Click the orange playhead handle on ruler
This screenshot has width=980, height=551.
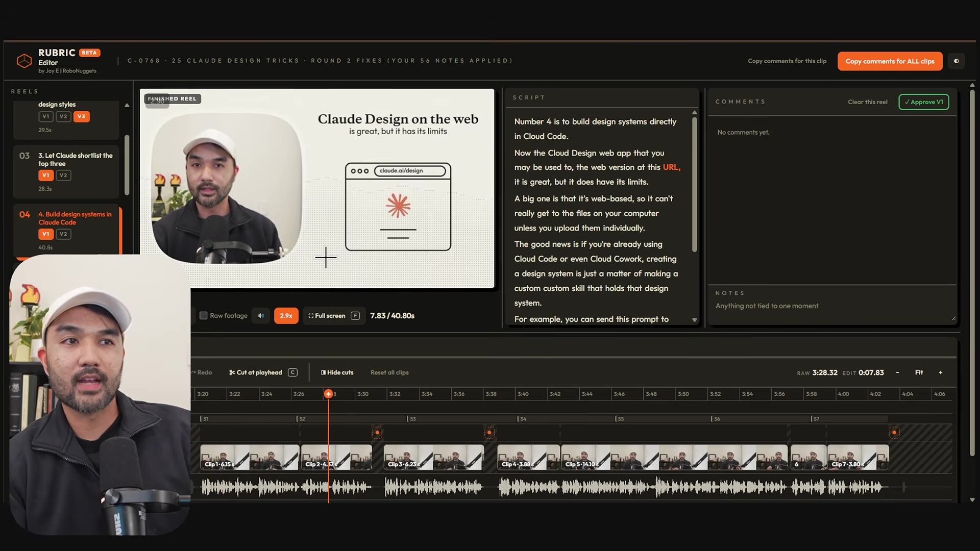pyautogui.click(x=328, y=394)
